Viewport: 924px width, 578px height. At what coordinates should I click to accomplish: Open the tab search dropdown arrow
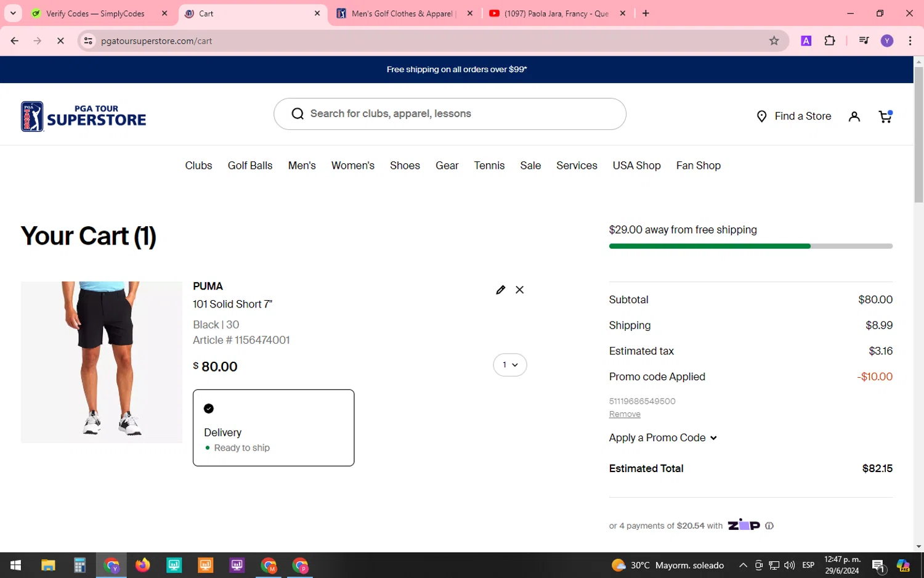point(13,13)
